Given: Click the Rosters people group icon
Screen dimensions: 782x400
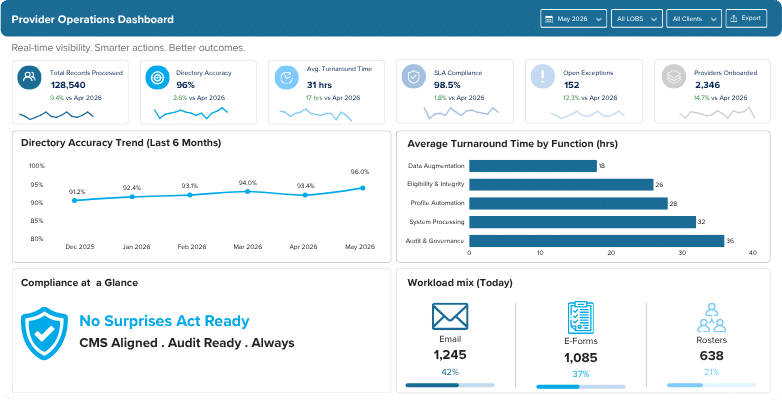Looking at the screenshot, I should 711,317.
